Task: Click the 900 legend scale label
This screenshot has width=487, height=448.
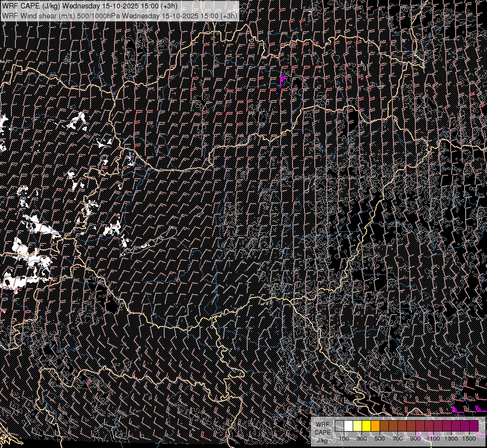Action: [x=415, y=439]
